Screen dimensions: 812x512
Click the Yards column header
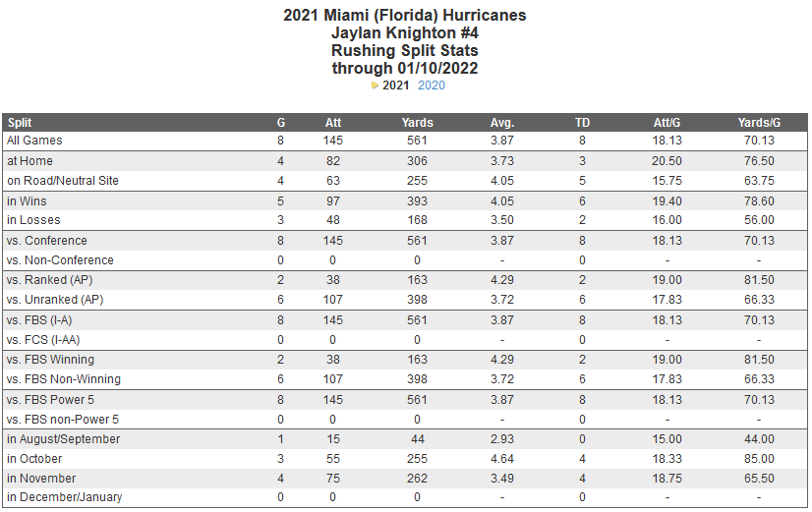(x=418, y=123)
